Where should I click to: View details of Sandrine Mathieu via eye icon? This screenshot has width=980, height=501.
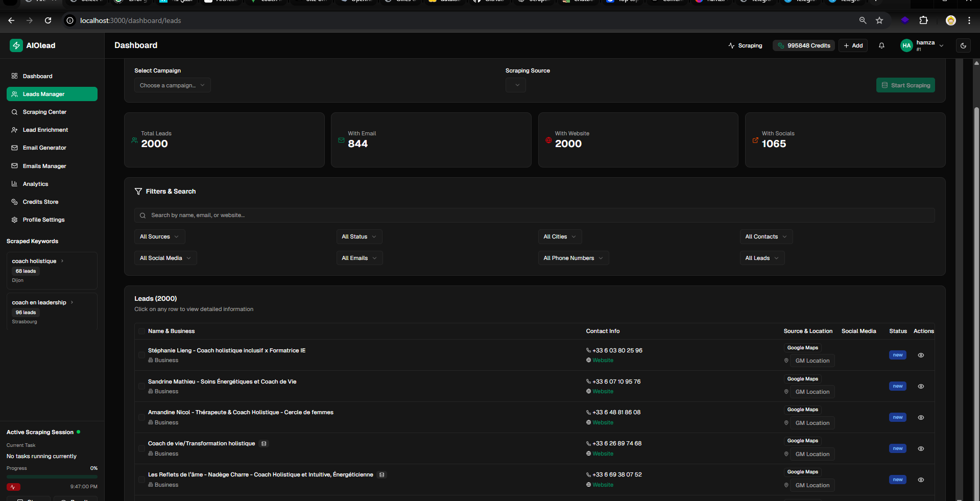tap(921, 387)
